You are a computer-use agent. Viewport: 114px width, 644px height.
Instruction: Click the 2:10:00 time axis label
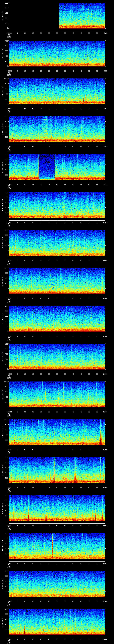click(9, 260)
